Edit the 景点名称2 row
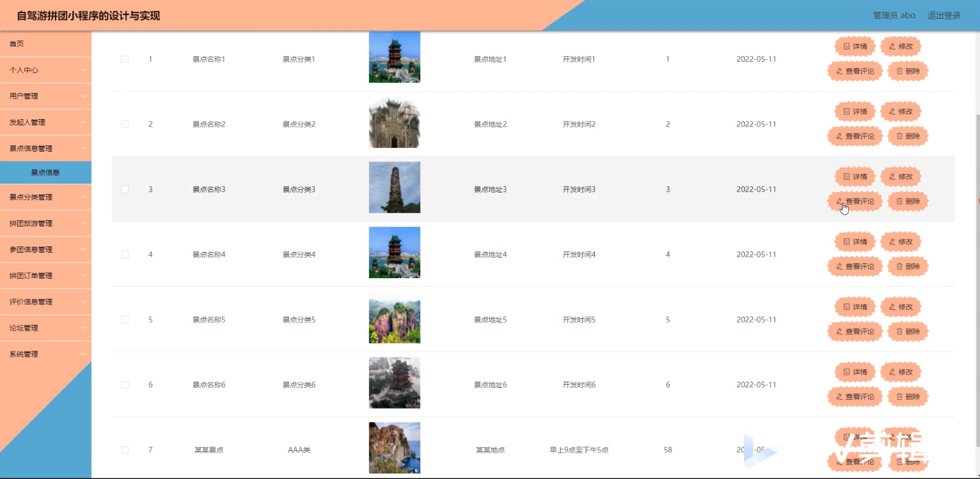Viewport: 980px width, 479px height. 901,112
